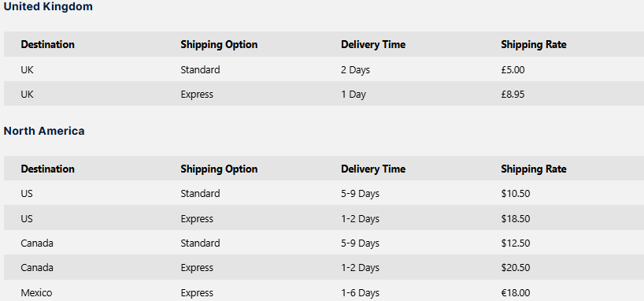Click the North America Shipping Rate header
The height and width of the screenshot is (301, 644).
(534, 169)
